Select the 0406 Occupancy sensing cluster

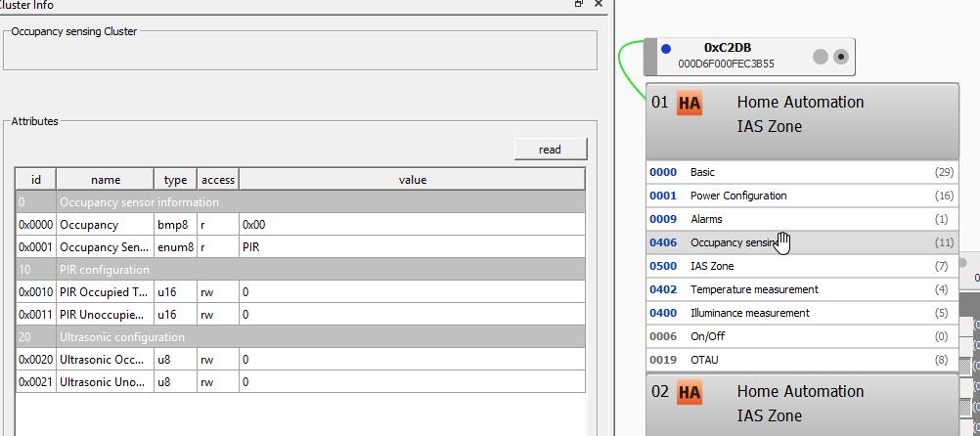pos(802,242)
